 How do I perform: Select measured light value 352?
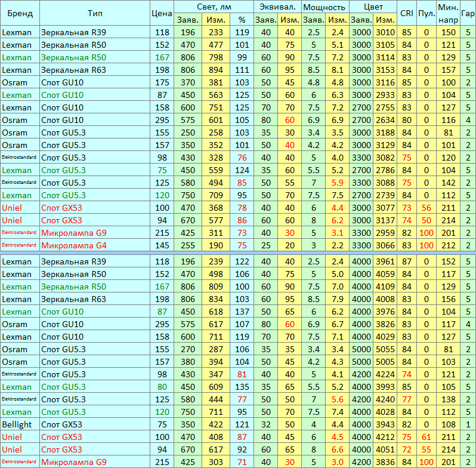(216, 145)
